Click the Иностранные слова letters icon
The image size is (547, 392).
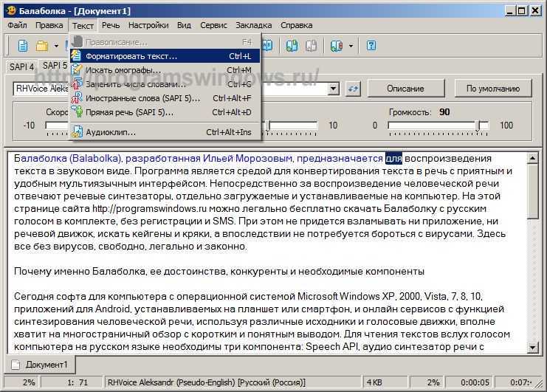(x=77, y=98)
